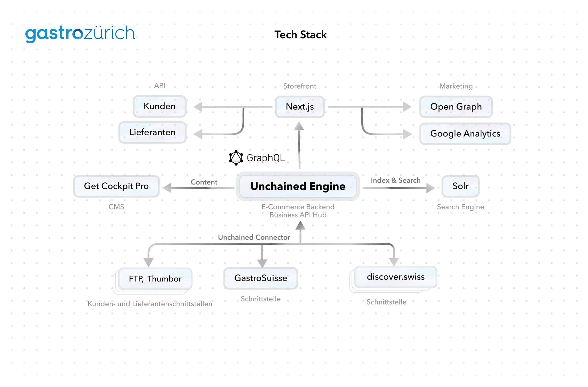Click the gastrozürich logo
This screenshot has width=588, height=387.
point(80,34)
